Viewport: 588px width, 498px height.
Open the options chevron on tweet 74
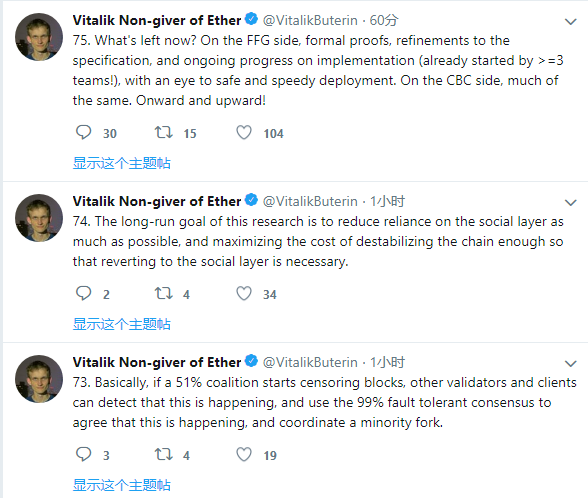[570, 203]
